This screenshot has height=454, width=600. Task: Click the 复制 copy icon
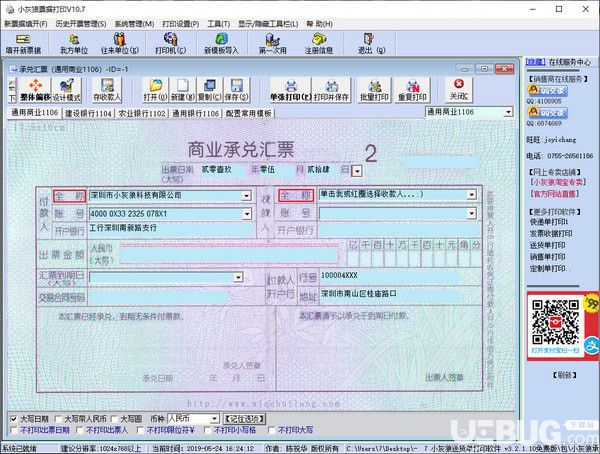[x=210, y=90]
